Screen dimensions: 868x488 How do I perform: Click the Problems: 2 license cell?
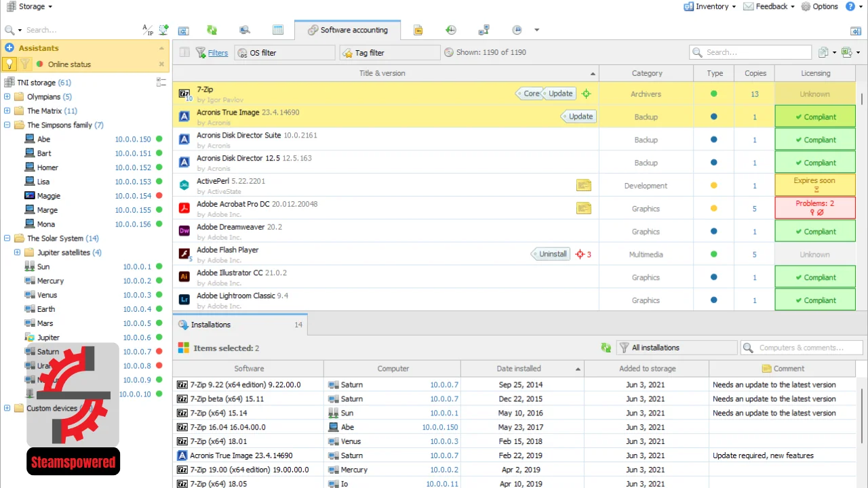click(815, 208)
